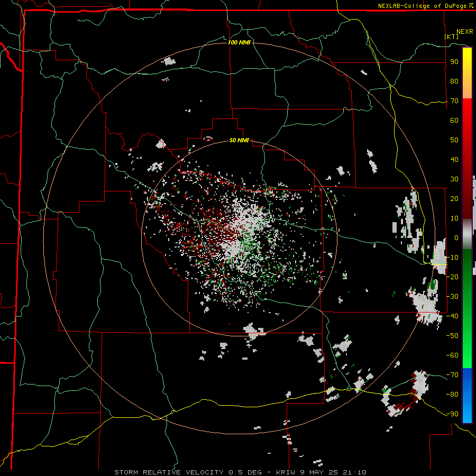
Task: Click the -40 value on the velocity scale
Action: [x=452, y=316]
